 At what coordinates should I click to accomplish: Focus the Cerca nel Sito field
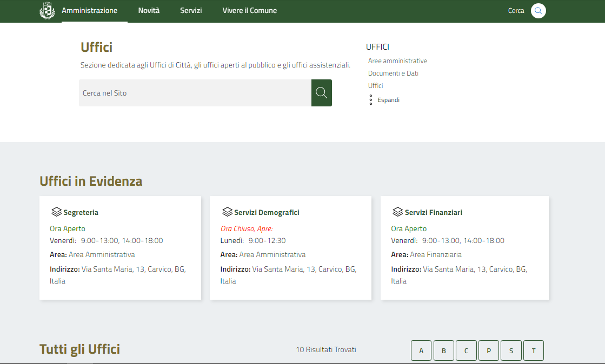(195, 93)
